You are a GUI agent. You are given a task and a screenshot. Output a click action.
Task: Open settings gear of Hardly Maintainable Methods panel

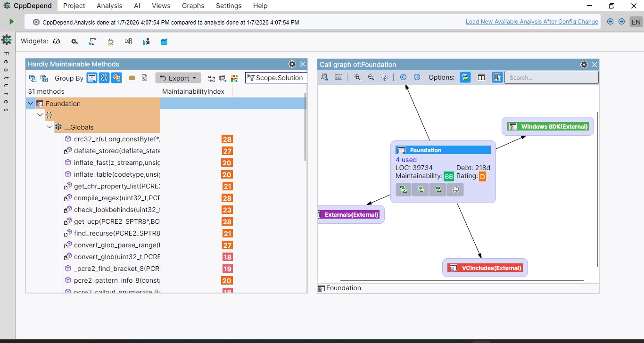point(292,64)
